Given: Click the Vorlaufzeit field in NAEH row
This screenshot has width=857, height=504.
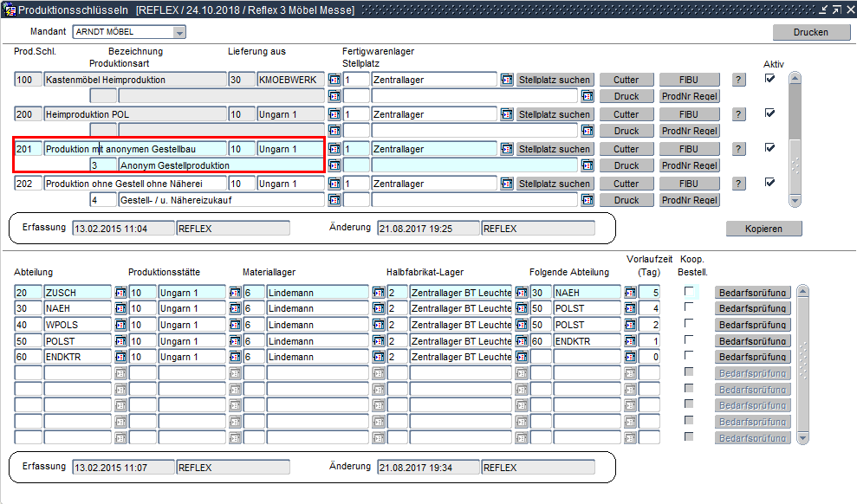Looking at the screenshot, I should 650,308.
